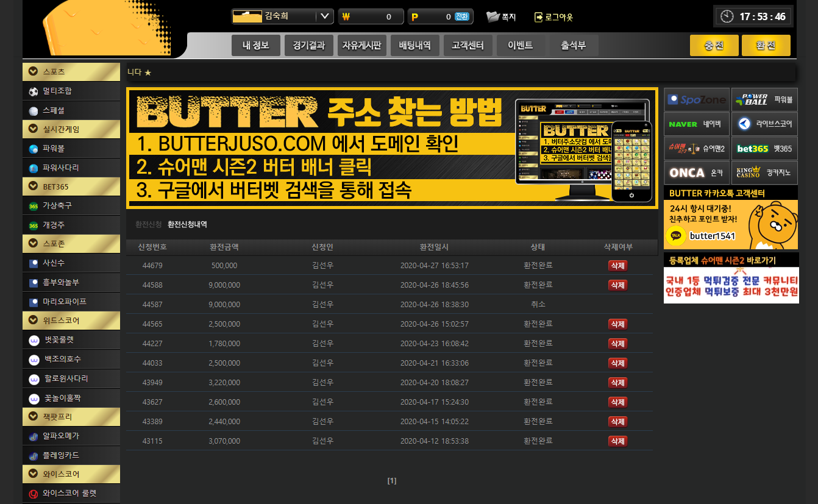Click the 와이스코어 룰렛 sidebar icon
Image resolution: width=818 pixels, height=504 pixels.
point(34,494)
